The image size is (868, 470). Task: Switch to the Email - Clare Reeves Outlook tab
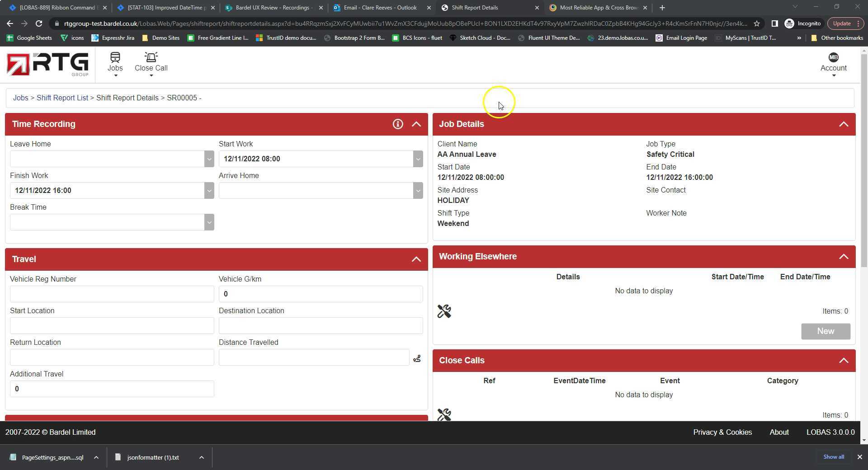(x=380, y=8)
